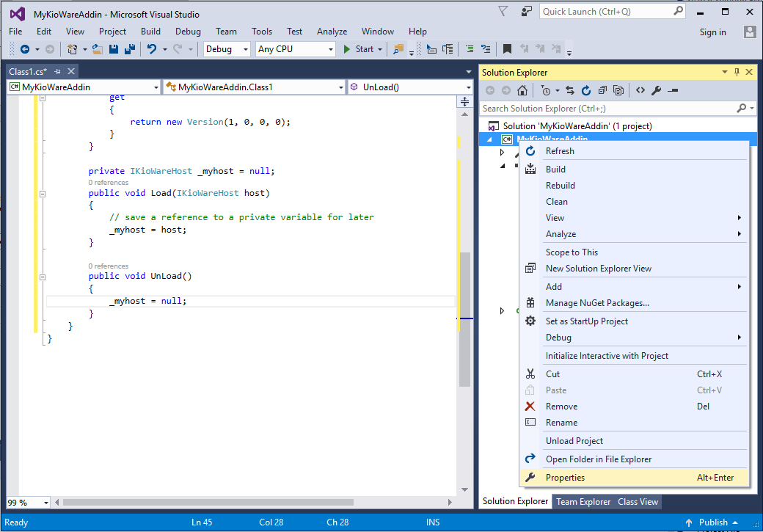Select Solution 'MyKioWareAddin' (1 project) node
Image resolution: width=763 pixels, height=532 pixels.
tap(577, 126)
